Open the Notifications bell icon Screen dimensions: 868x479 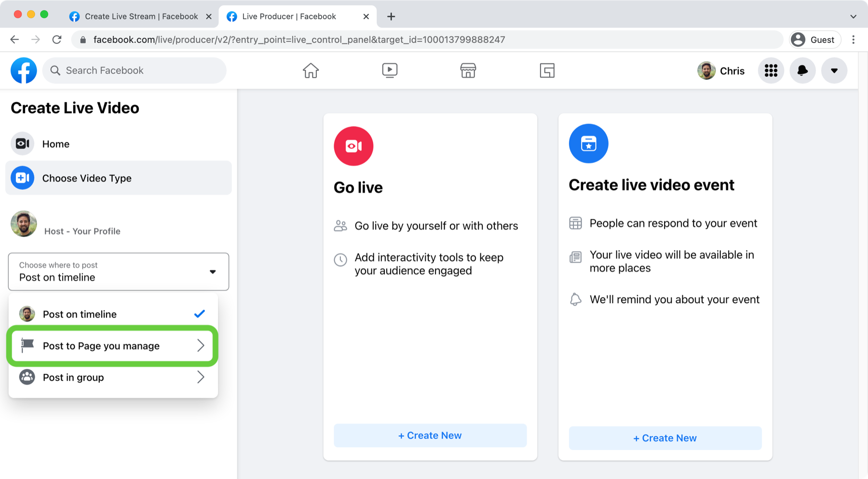click(x=802, y=71)
